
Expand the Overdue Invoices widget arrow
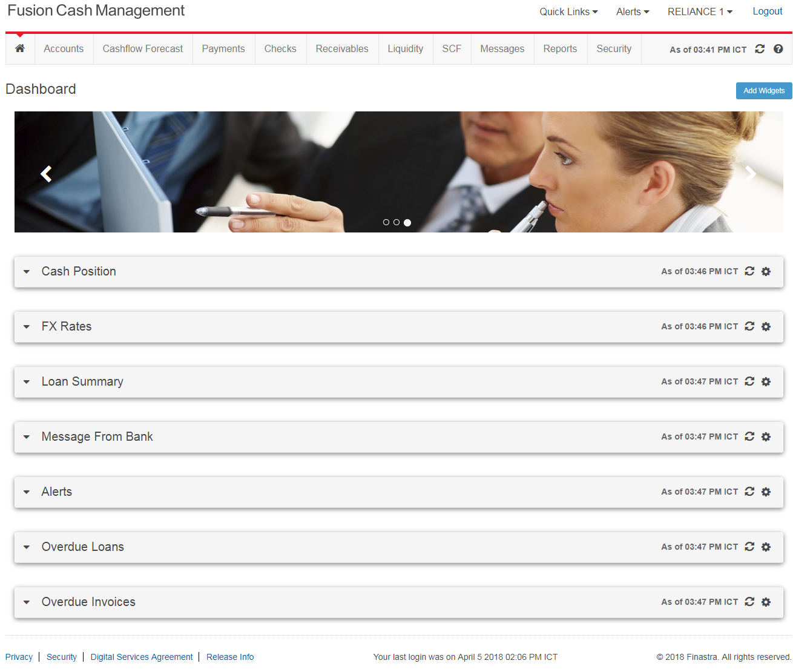(x=27, y=602)
